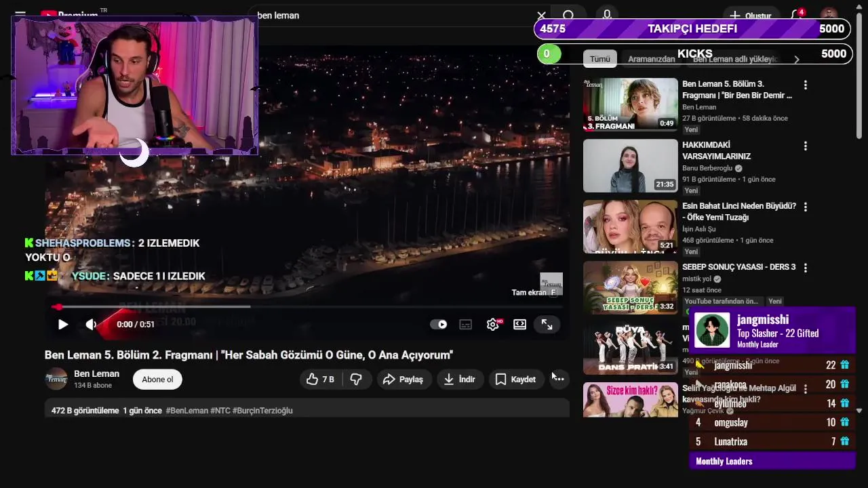
Task: Toggle the autoplay switch in player controls
Action: point(439,325)
